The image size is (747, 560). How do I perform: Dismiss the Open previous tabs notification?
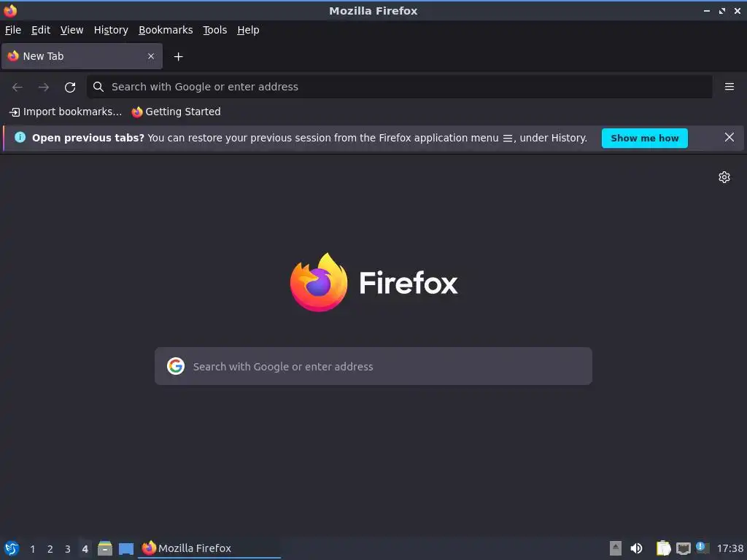(729, 137)
